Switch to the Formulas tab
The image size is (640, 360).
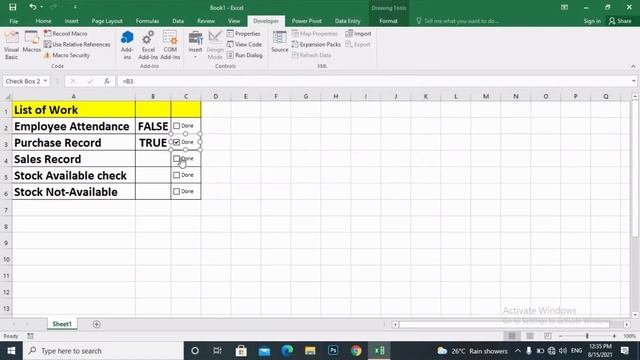[x=147, y=21]
